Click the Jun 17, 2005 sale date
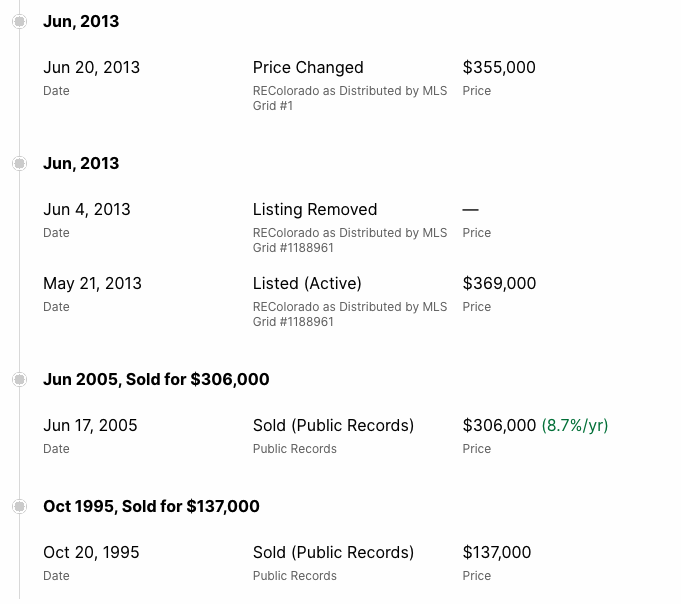 pyautogui.click(x=90, y=426)
